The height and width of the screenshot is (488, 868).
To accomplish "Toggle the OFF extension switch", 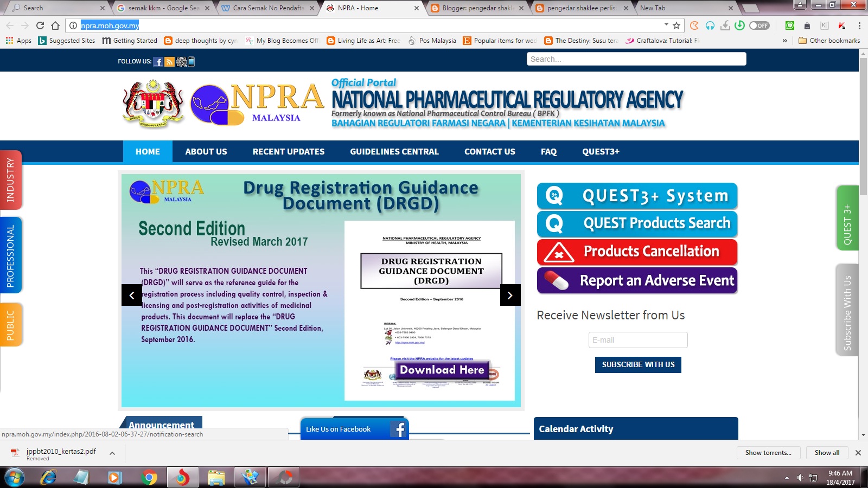I will (x=759, y=25).
